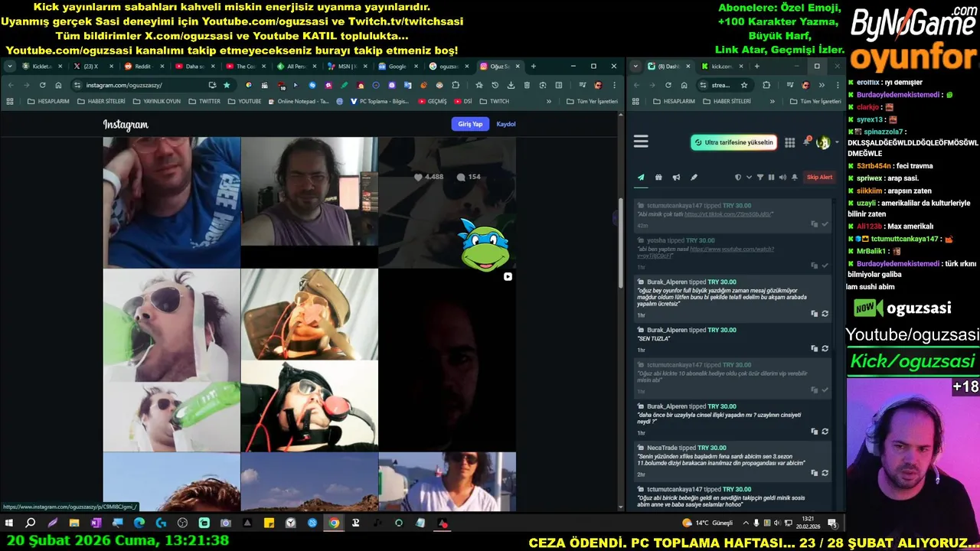Open Windows taskbar search
980x551 pixels.
point(31,523)
